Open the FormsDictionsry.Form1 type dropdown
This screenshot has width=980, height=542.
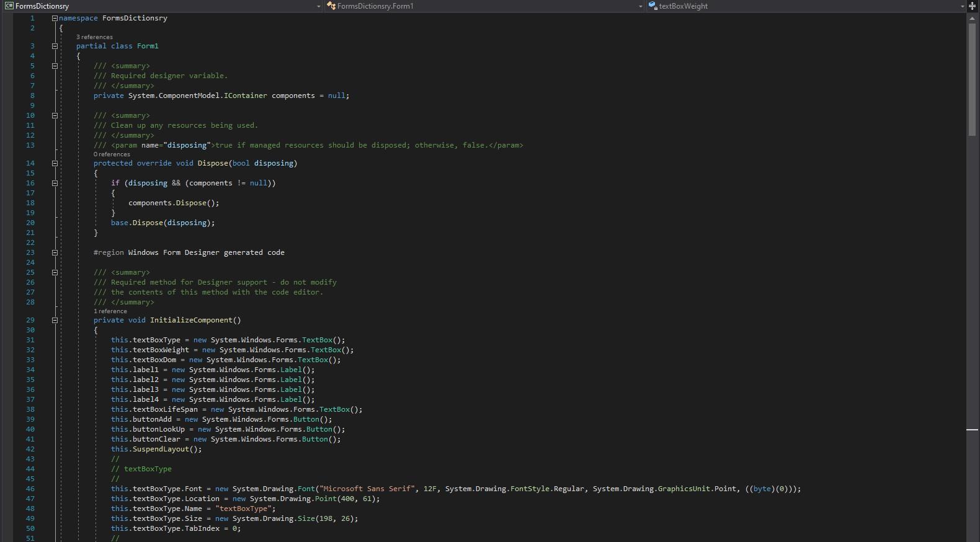point(640,6)
